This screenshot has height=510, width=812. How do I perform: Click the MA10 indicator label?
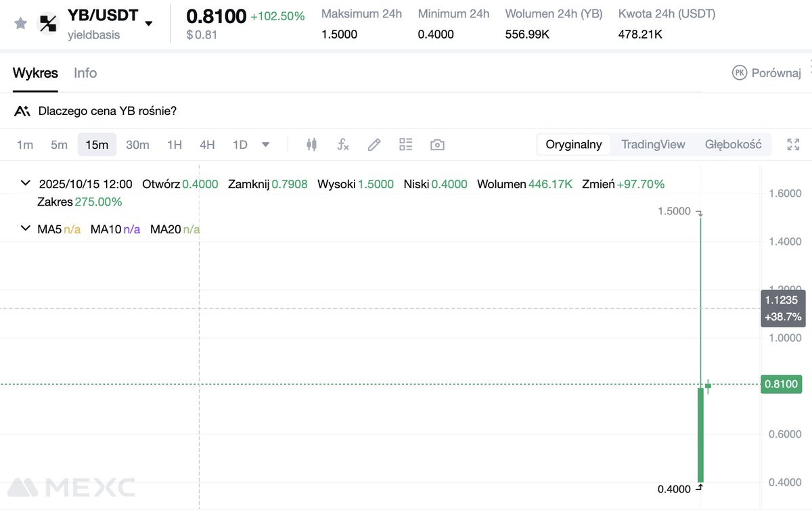pos(115,229)
